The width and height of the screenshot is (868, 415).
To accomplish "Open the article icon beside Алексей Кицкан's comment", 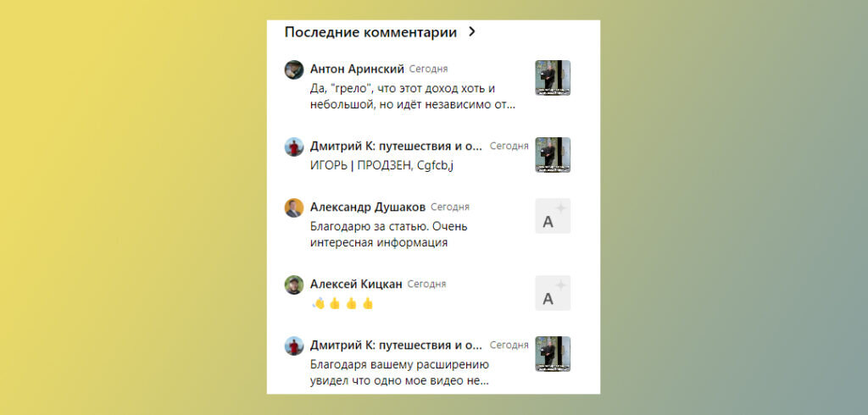I will tap(553, 293).
